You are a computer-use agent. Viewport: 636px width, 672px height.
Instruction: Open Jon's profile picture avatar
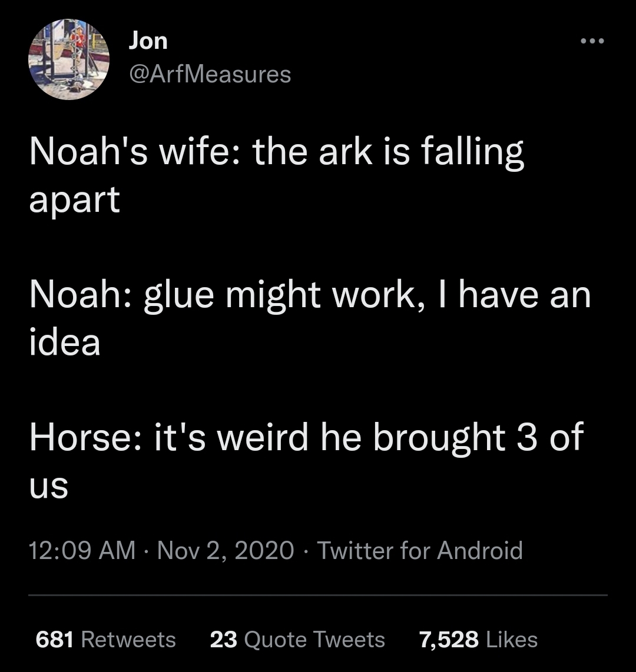[69, 59]
